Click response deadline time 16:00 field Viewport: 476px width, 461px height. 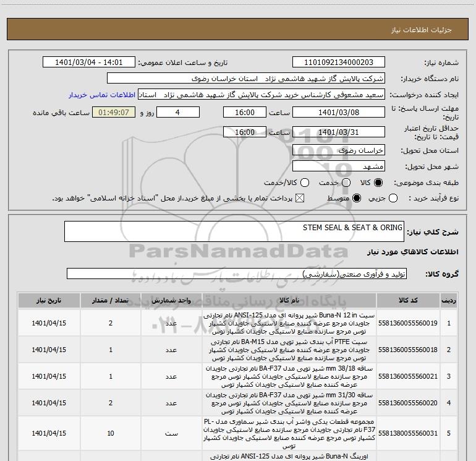245,112
